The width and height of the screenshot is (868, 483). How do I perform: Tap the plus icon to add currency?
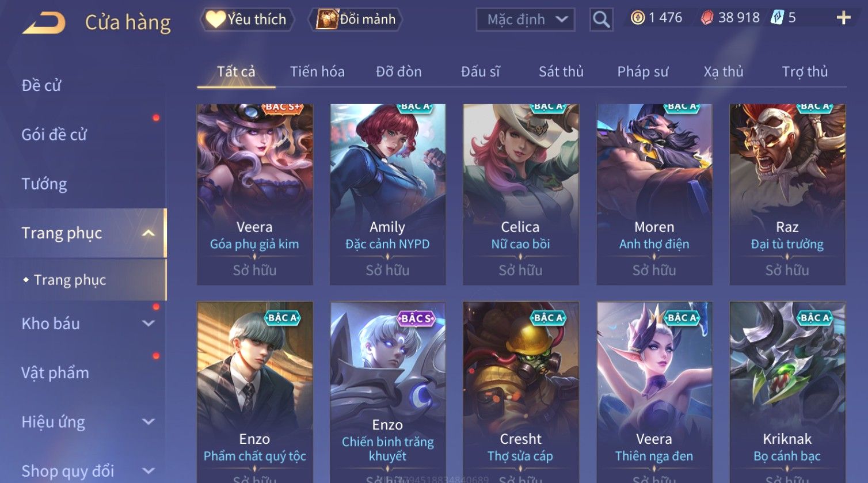[843, 18]
